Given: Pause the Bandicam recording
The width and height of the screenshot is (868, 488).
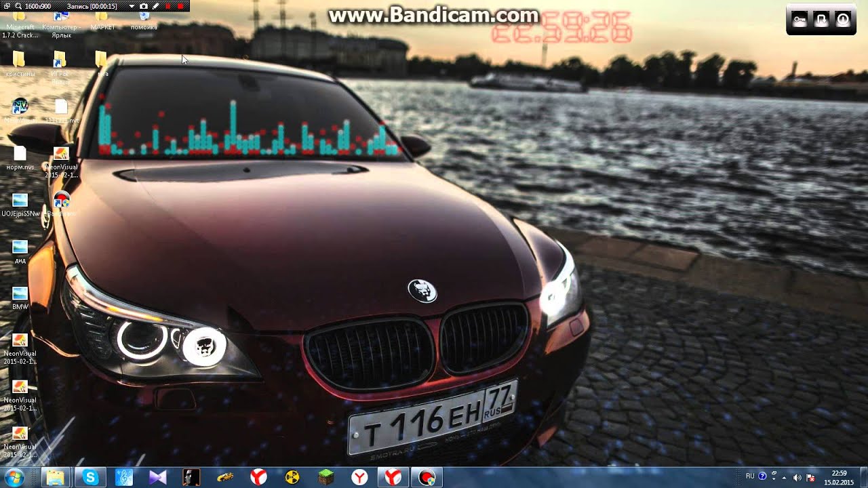Looking at the screenshot, I should pos(167,6).
